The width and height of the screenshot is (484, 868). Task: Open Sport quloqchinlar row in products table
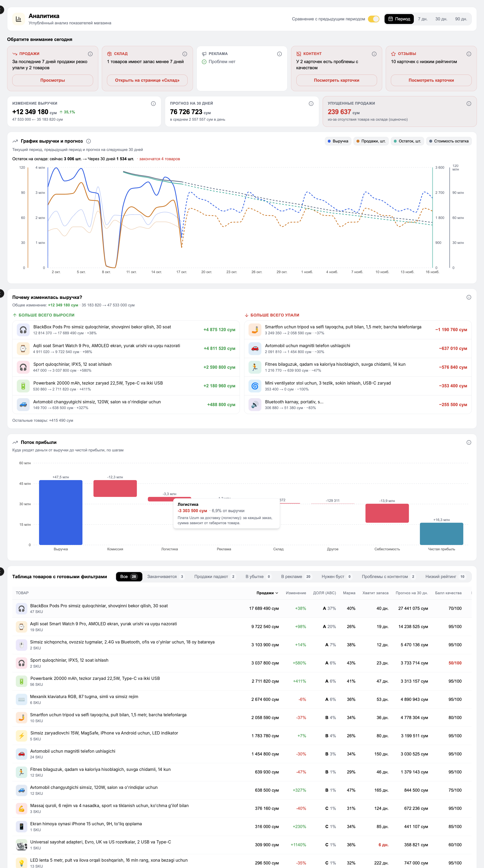(242, 663)
